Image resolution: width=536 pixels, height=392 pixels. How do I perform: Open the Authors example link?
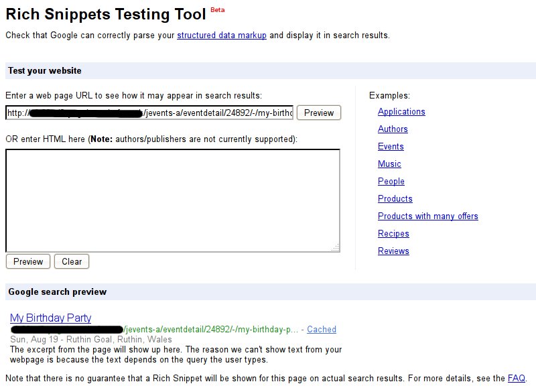pos(393,129)
